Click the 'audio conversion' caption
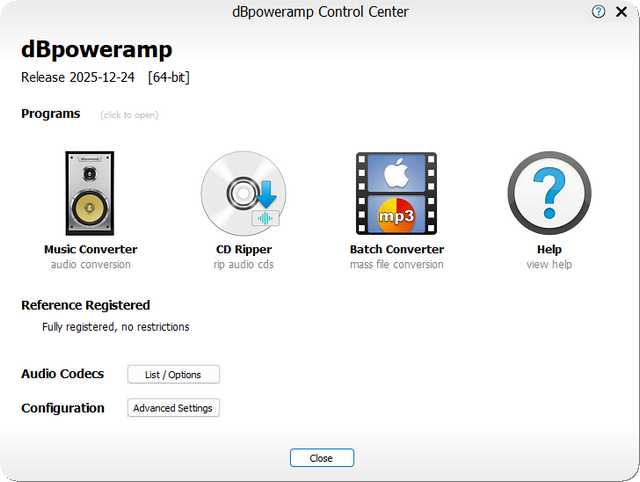 pyautogui.click(x=91, y=264)
